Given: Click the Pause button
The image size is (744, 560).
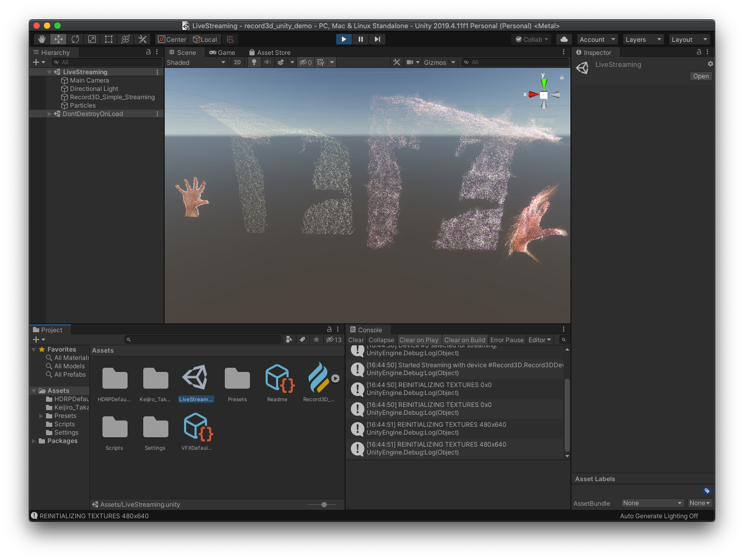Looking at the screenshot, I should [360, 39].
